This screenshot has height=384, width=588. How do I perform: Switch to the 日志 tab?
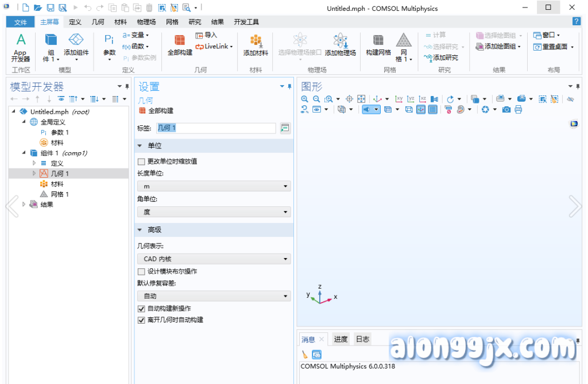click(362, 339)
